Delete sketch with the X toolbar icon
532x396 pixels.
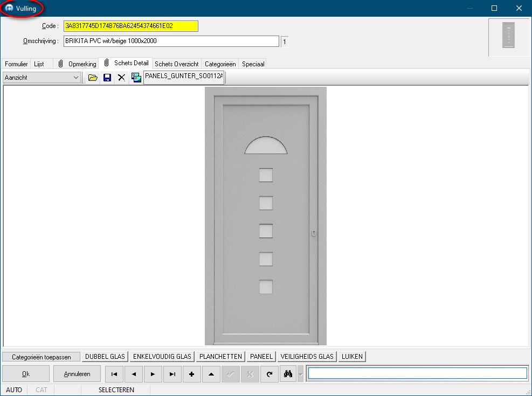[121, 78]
